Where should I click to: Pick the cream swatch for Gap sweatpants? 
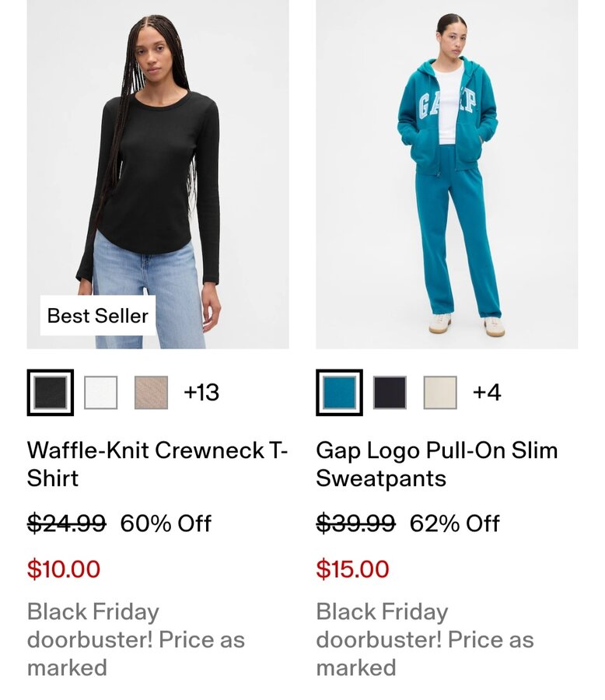440,392
